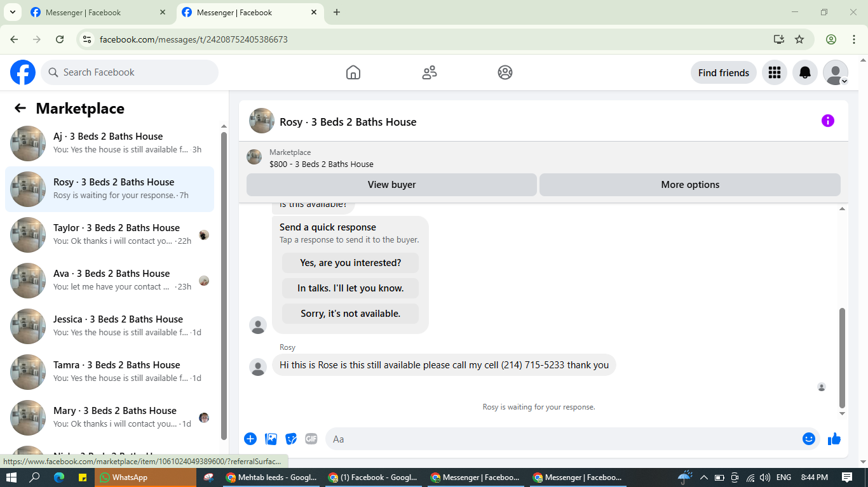The image size is (868, 487).
Task: Click the Search Facebook box
Action: click(x=130, y=72)
